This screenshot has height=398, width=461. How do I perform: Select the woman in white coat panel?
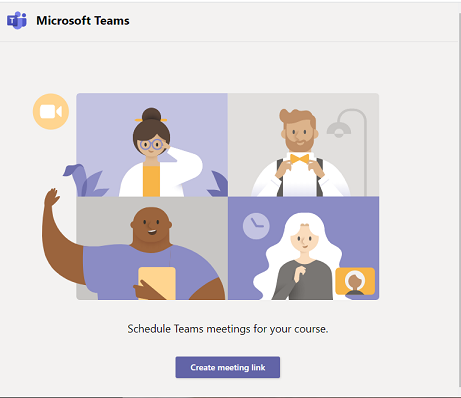coord(152,145)
